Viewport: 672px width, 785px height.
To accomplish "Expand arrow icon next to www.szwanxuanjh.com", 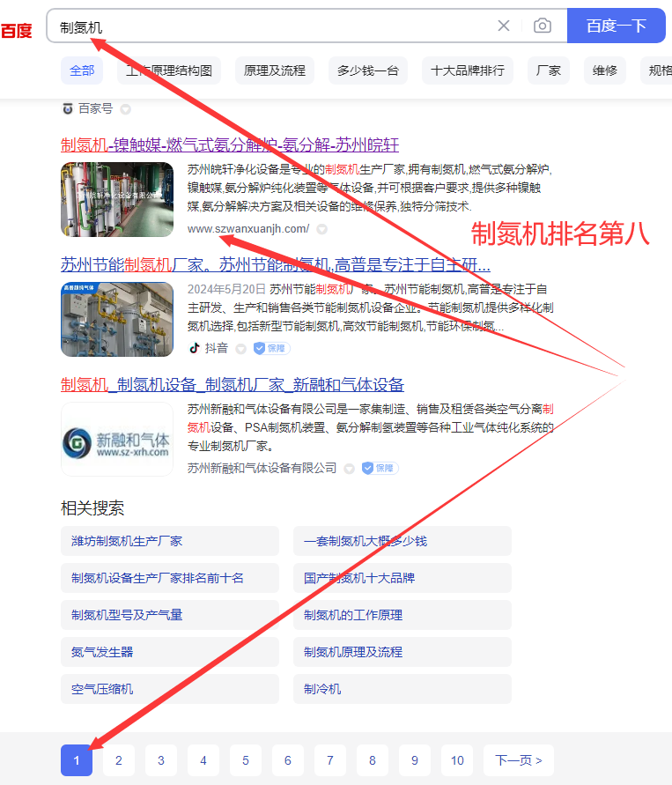I will tap(322, 229).
